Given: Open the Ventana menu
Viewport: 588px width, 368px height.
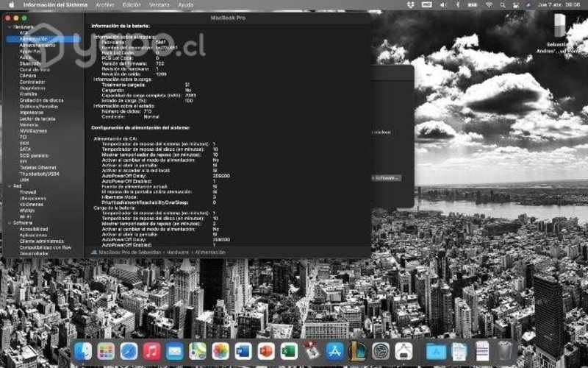Looking at the screenshot, I should 159,5.
